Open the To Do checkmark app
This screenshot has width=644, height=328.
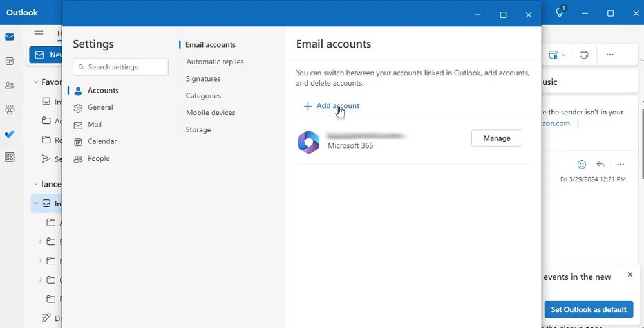click(x=10, y=134)
